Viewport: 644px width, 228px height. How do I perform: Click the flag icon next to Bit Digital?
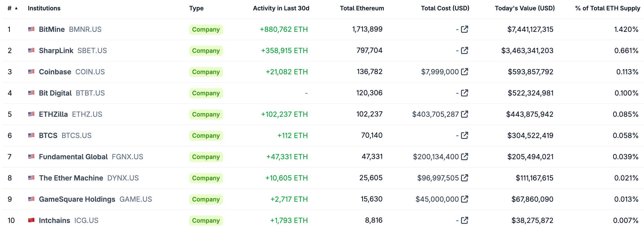coord(31,93)
